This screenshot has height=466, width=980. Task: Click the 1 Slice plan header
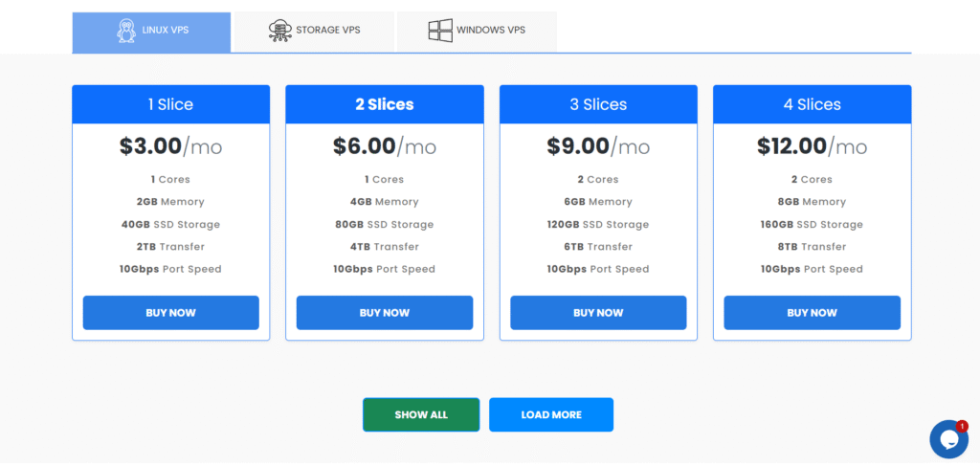[170, 104]
